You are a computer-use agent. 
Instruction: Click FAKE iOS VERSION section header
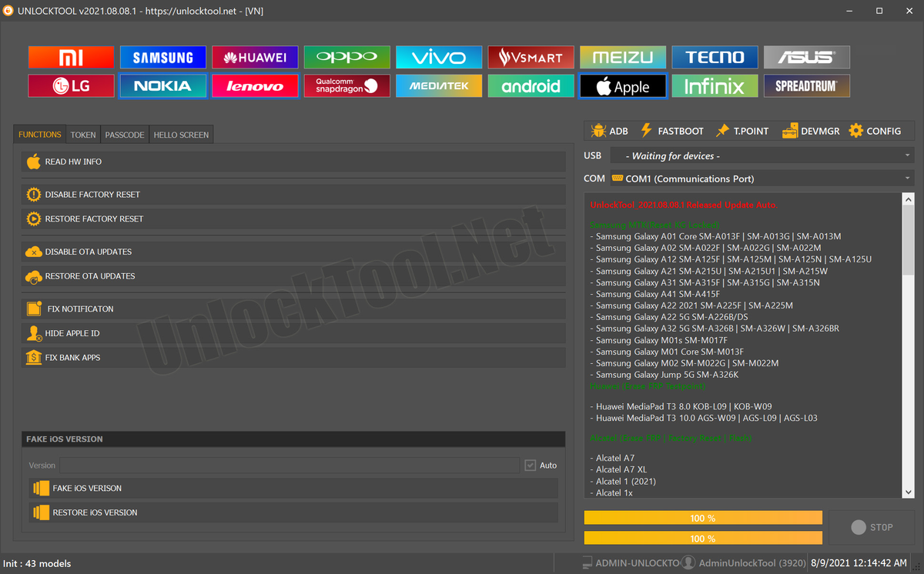(x=293, y=439)
